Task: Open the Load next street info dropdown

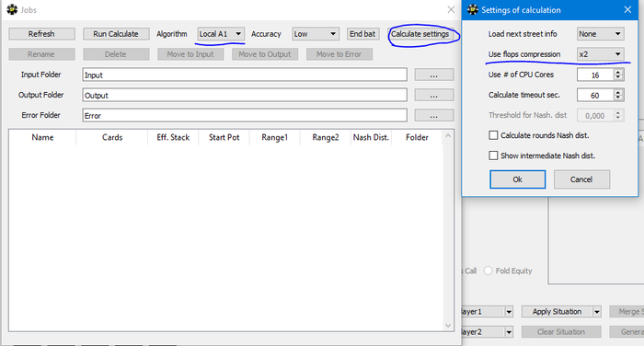Action: pos(601,34)
